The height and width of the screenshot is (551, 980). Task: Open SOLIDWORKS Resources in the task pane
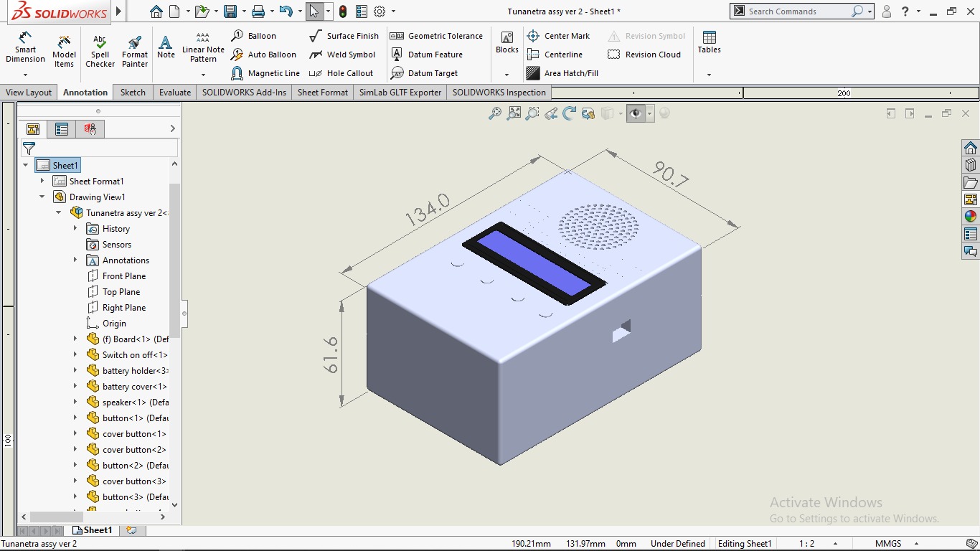(x=971, y=148)
